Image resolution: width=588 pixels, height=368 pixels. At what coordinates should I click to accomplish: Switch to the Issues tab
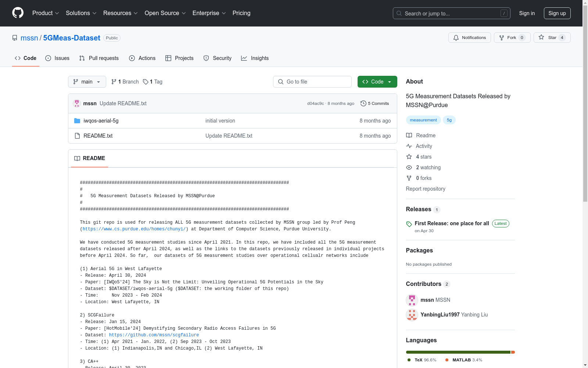(x=57, y=58)
